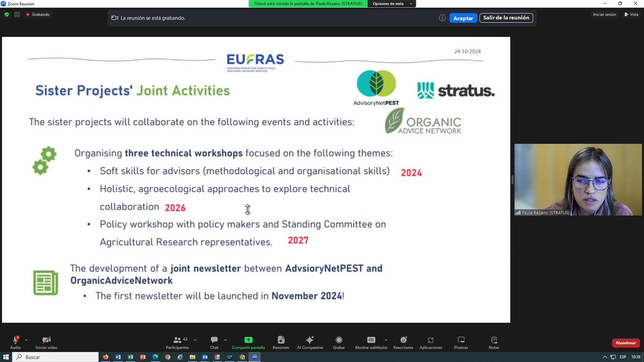Click the Buscar taskbar search field

coord(55,357)
